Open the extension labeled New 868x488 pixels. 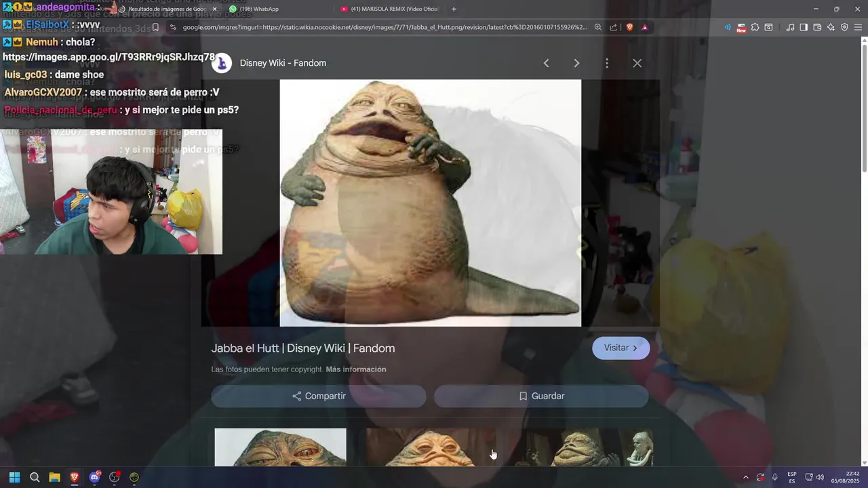tap(741, 27)
